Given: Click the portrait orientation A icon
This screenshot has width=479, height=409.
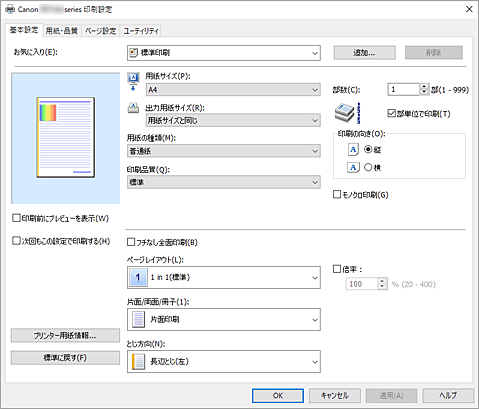Looking at the screenshot, I should coord(353,149).
